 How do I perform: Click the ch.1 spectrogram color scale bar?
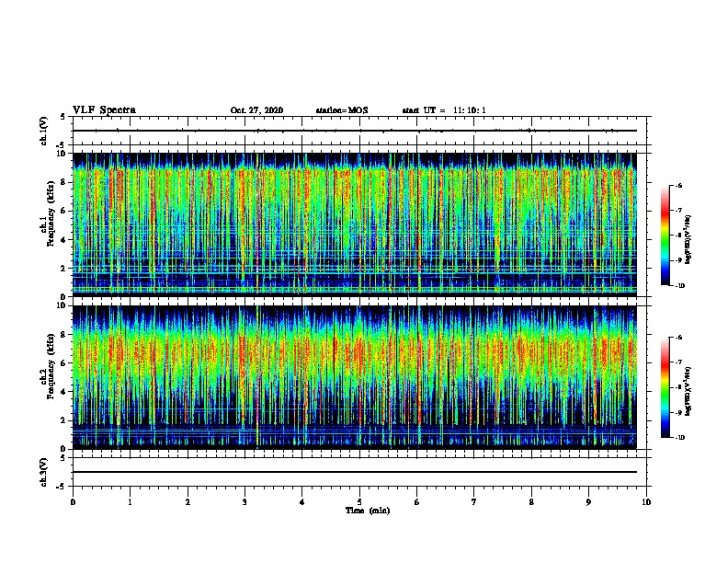665,236
